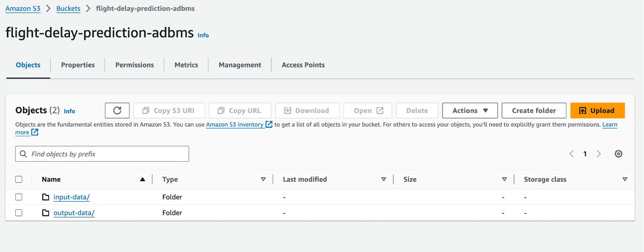This screenshot has width=644, height=252.
Task: Click external link icon after Amazon S3 inventory
Action: click(269, 124)
